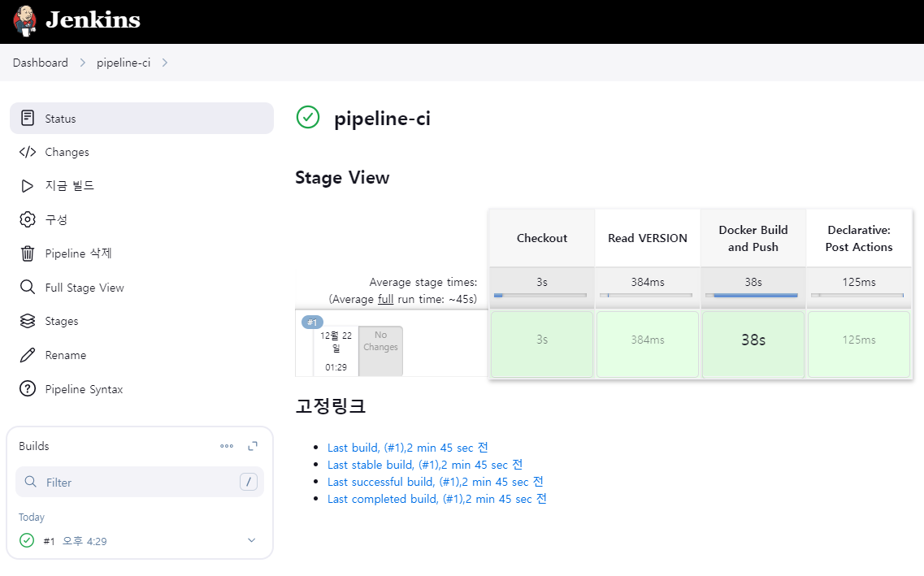Screen dimensions: 924x576
Task: Open the 구성 configuration item
Action: point(141,219)
